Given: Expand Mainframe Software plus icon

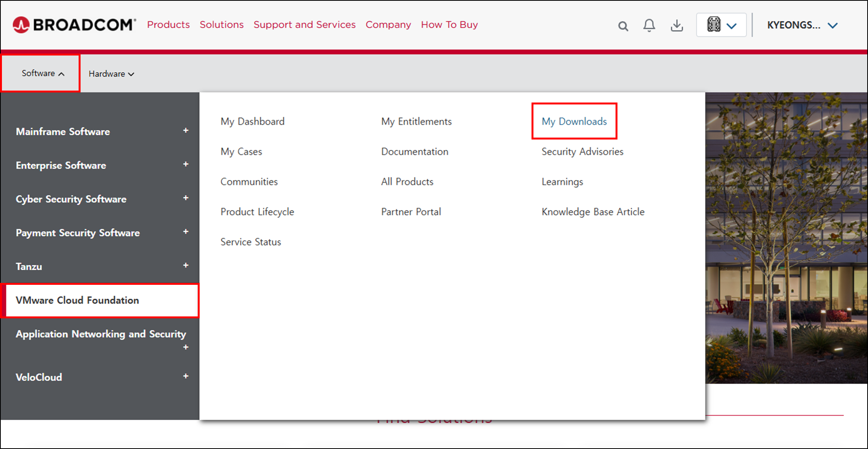Looking at the screenshot, I should click(186, 131).
